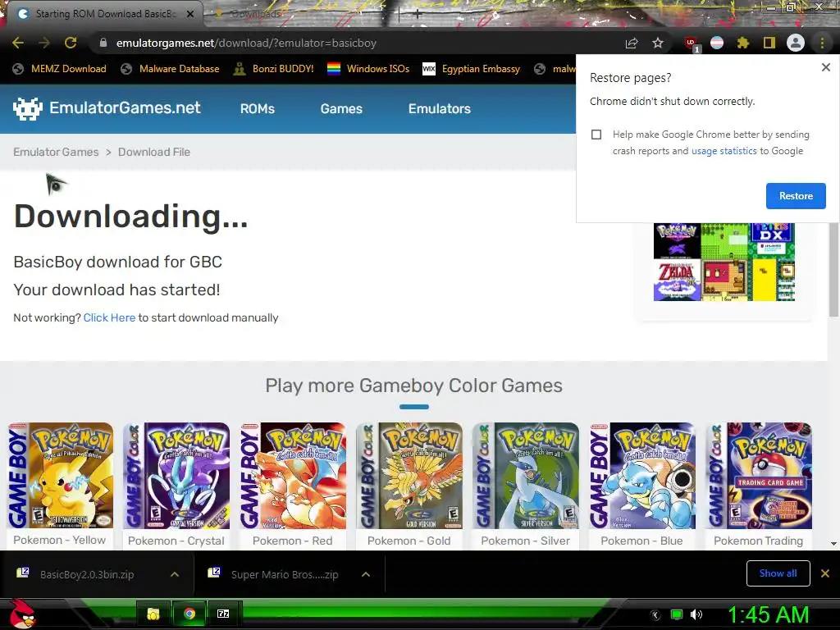The image size is (840, 630).
Task: Open the Chrome profile avatar
Action: (x=796, y=43)
